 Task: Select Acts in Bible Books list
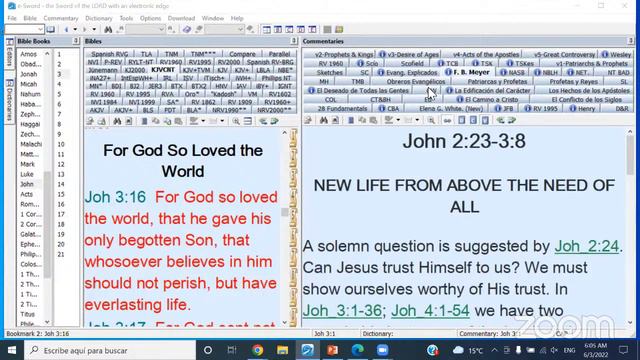click(x=27, y=194)
